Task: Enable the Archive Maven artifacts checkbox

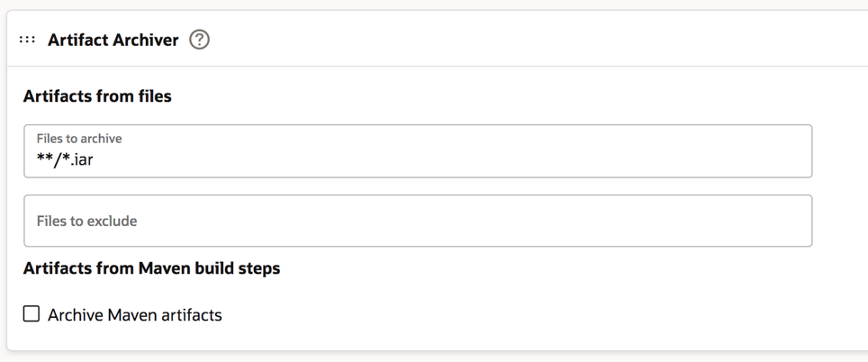Action: (x=32, y=314)
